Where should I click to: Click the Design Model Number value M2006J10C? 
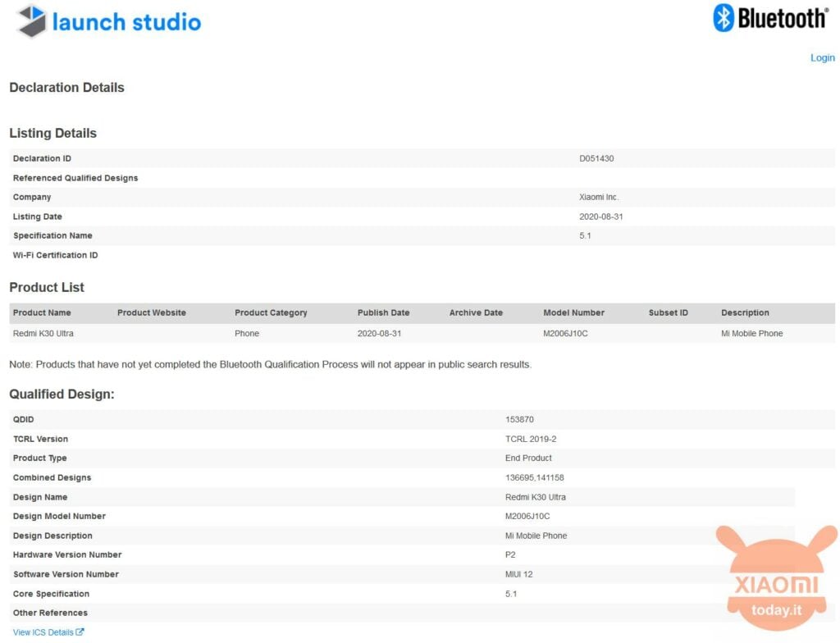[527, 516]
